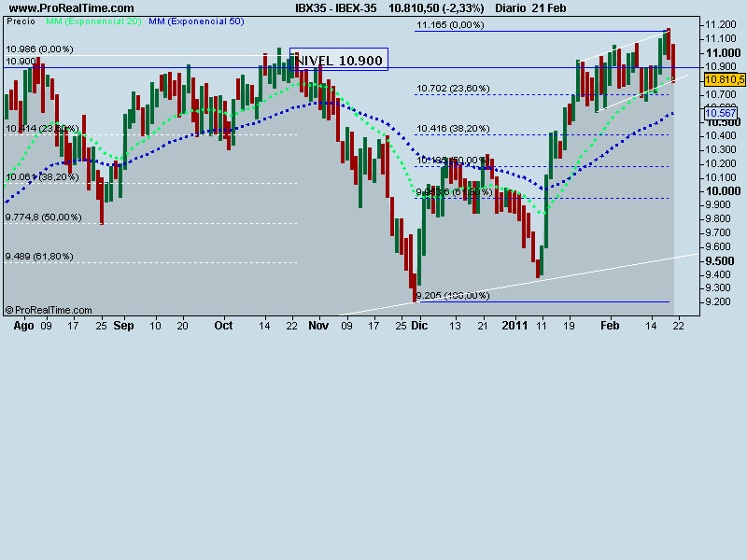
Task: Click the yellow 10.810,5 current price tag
Action: tap(725, 80)
